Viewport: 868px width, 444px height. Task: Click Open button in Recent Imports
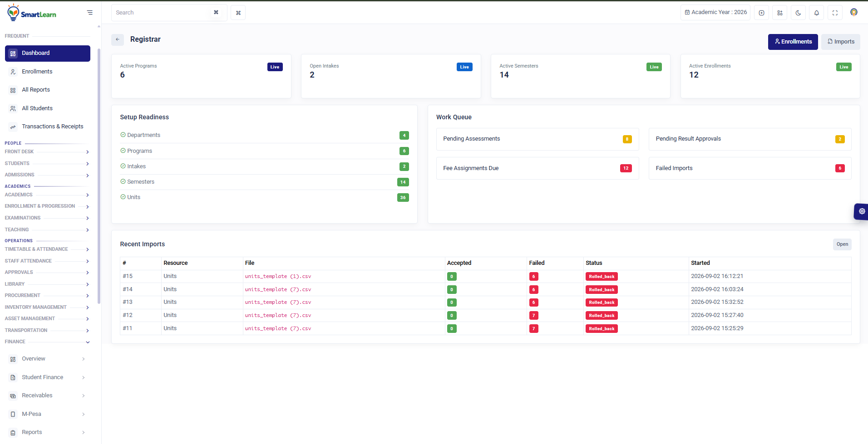click(x=842, y=244)
